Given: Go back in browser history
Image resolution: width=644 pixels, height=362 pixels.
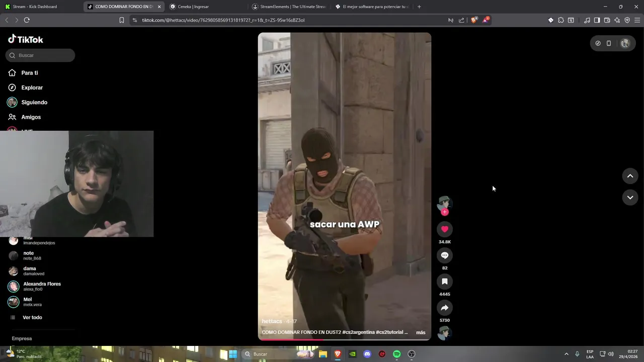Looking at the screenshot, I should 7,20.
